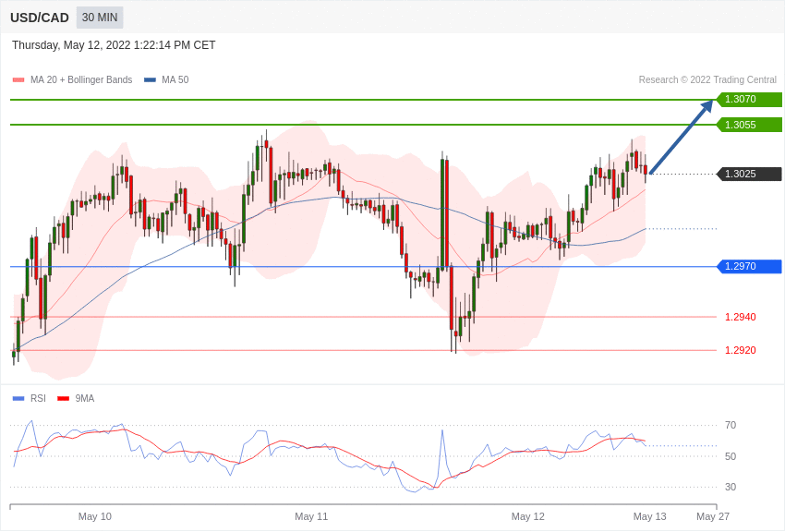
Task: Click the date and time line 'Thursday, May 12, 2022 1:22:14 PM CET'
Action: tap(114, 45)
